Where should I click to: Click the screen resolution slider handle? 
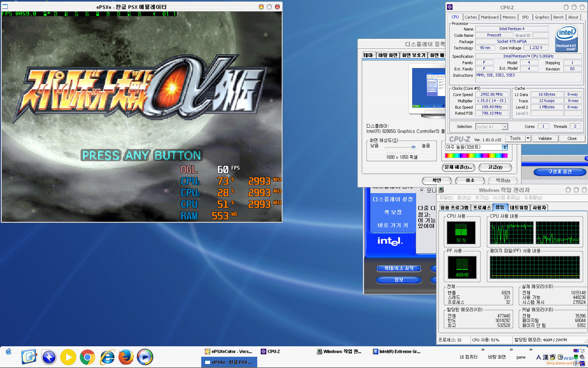[x=413, y=148]
